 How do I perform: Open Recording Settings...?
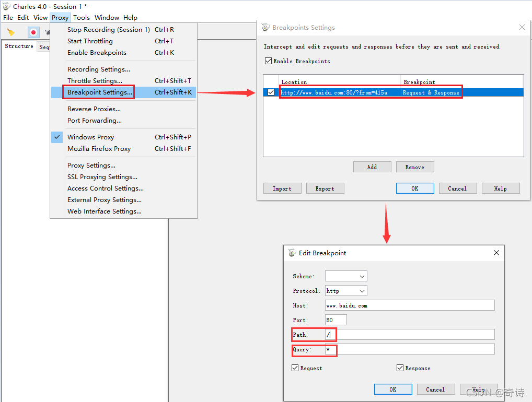tap(123, 69)
